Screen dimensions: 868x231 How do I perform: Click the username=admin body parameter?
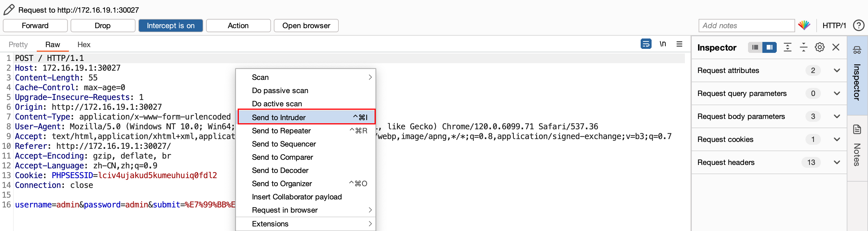(x=47, y=205)
